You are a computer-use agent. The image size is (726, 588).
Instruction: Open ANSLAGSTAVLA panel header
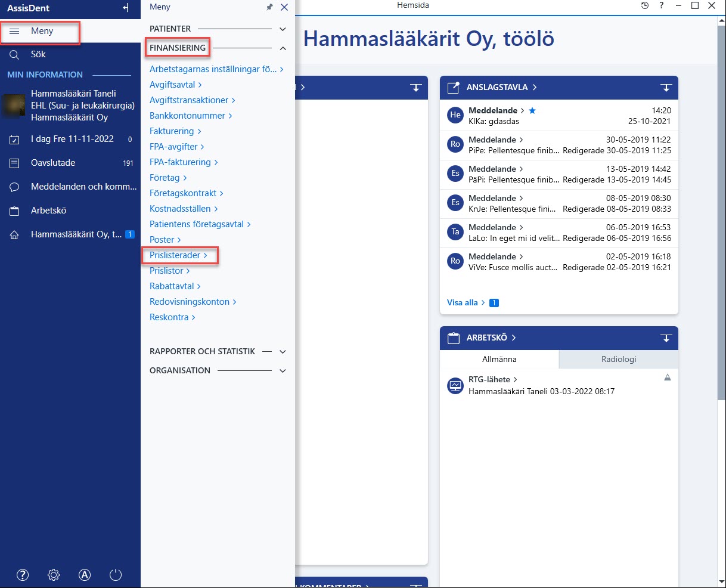tap(501, 87)
